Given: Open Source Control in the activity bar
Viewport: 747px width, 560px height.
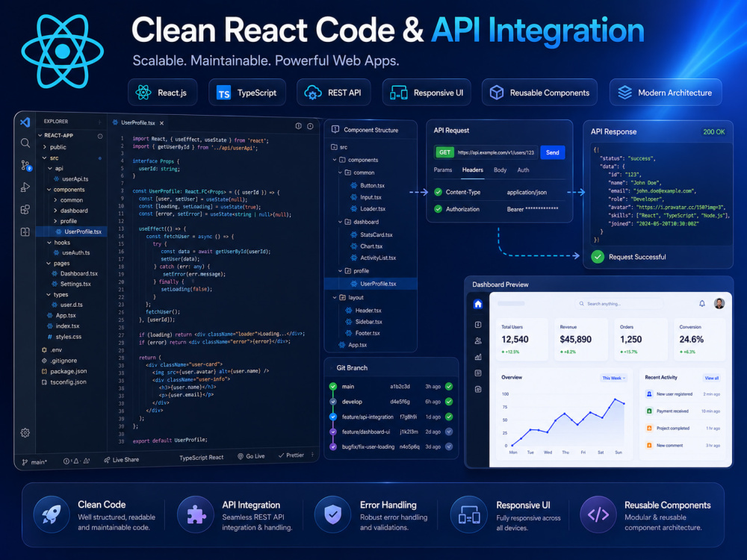Looking at the screenshot, I should [25, 165].
